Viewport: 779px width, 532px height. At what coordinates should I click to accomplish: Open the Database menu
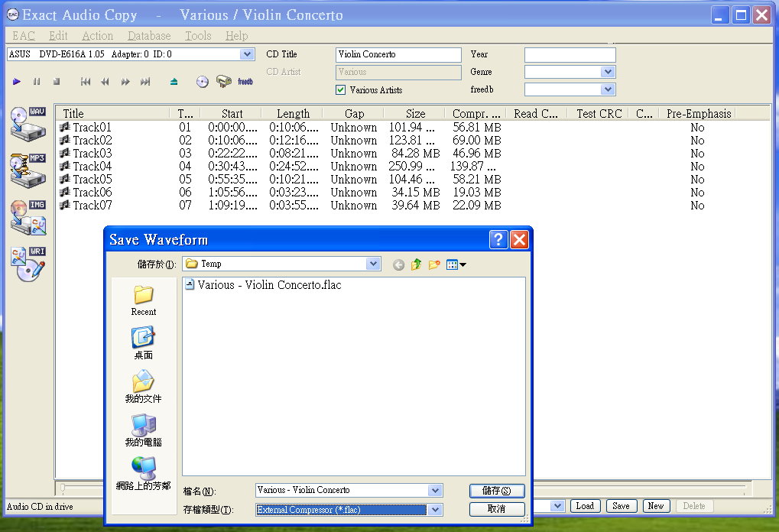coord(149,36)
